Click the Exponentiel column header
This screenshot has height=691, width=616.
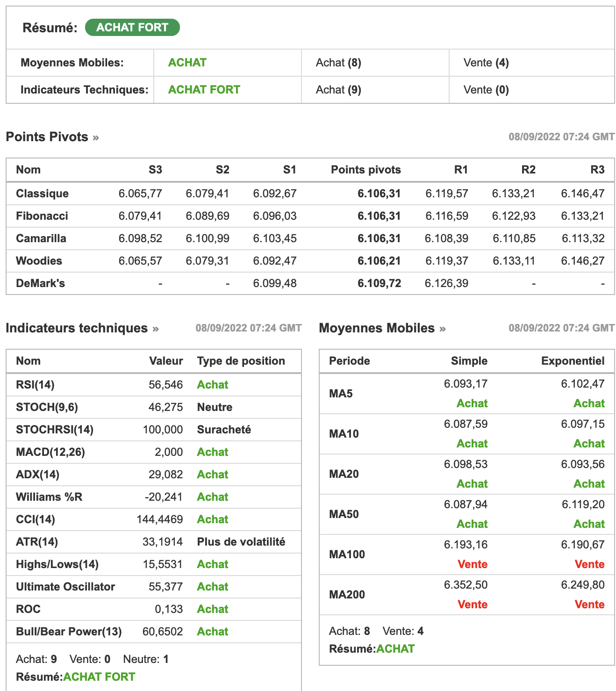pos(573,361)
